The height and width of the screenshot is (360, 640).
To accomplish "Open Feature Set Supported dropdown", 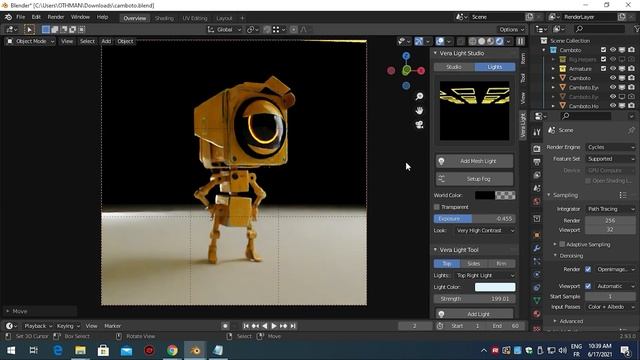I will tap(611, 159).
